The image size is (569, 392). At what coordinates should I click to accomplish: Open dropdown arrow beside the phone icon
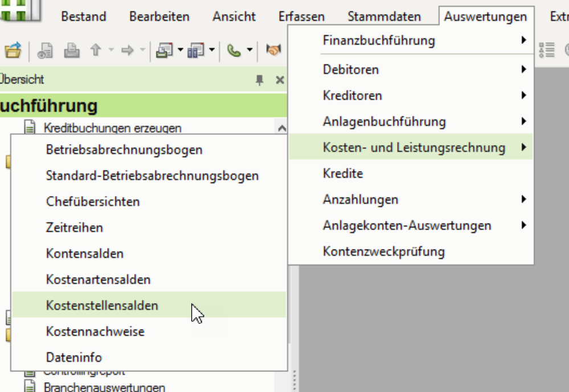[249, 51]
